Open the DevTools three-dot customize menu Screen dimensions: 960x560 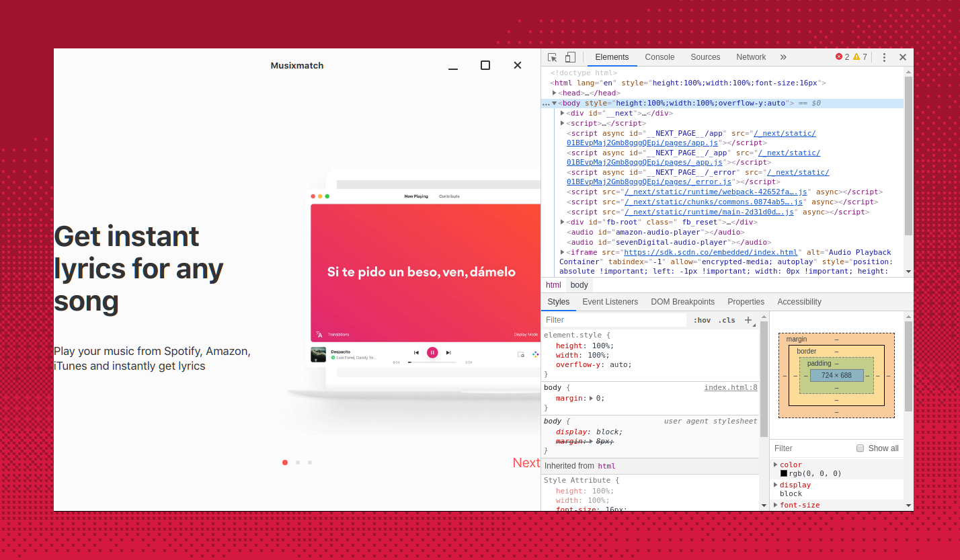(x=884, y=57)
